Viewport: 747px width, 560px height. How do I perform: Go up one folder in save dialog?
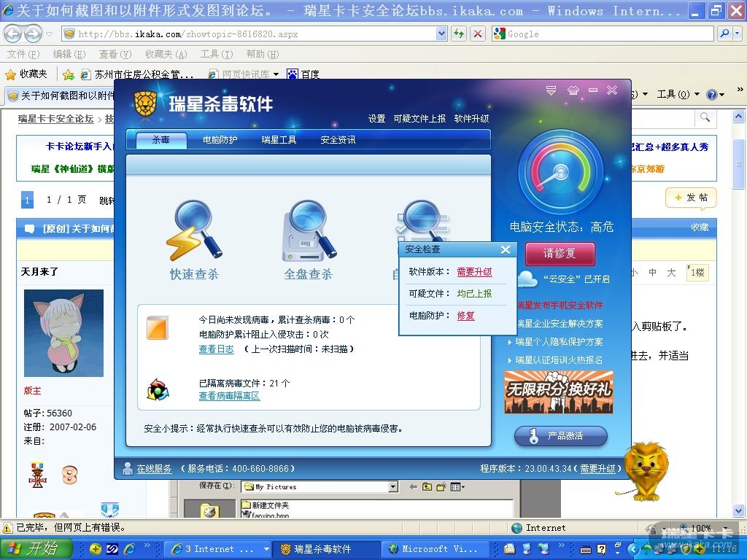(427, 486)
